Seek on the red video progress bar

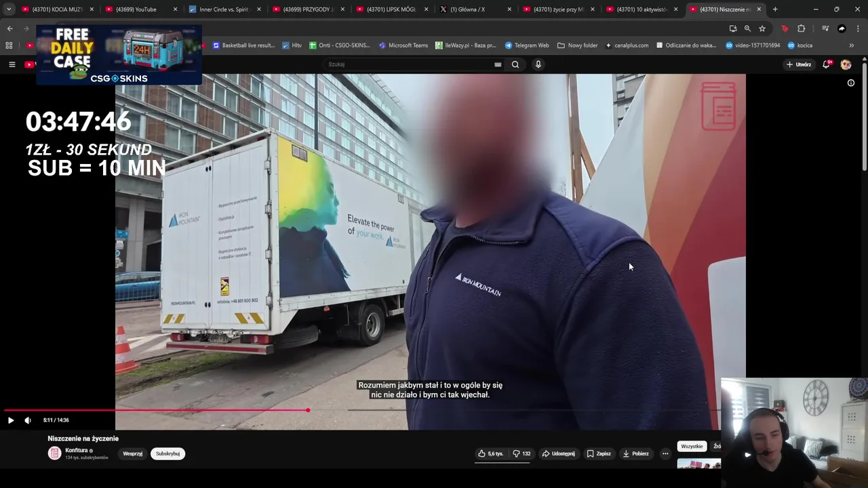pos(156,410)
